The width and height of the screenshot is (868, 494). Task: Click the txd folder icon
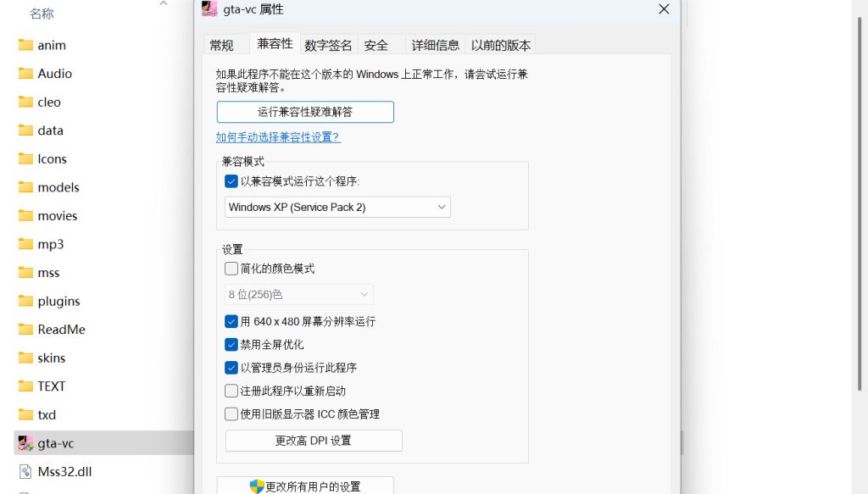click(x=25, y=414)
